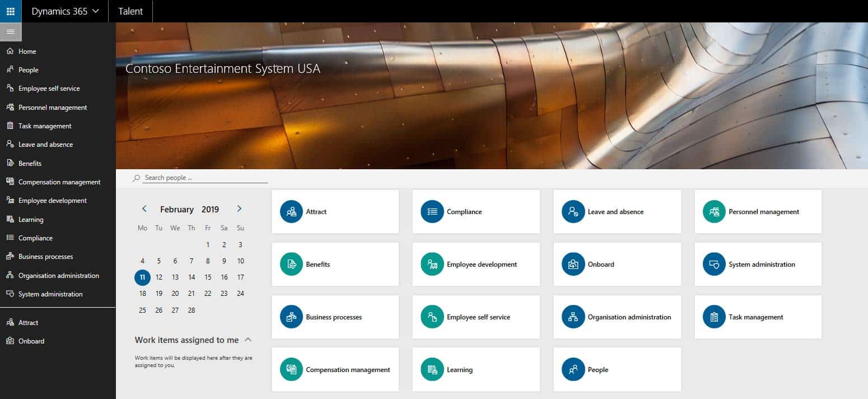Click the Learning tile icon
This screenshot has width=868, height=399.
(x=432, y=370)
